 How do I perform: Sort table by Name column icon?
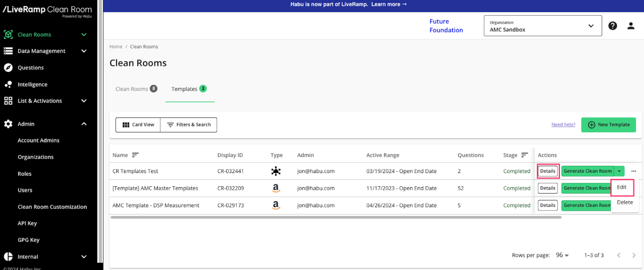point(135,155)
